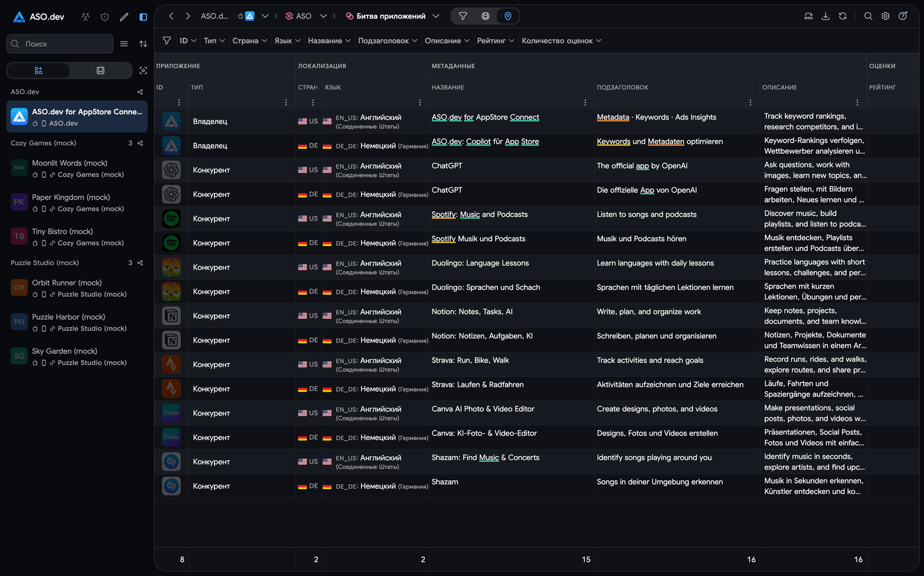Click the funnel icon in the filter bar
The width and height of the screenshot is (924, 576).
[x=167, y=40]
